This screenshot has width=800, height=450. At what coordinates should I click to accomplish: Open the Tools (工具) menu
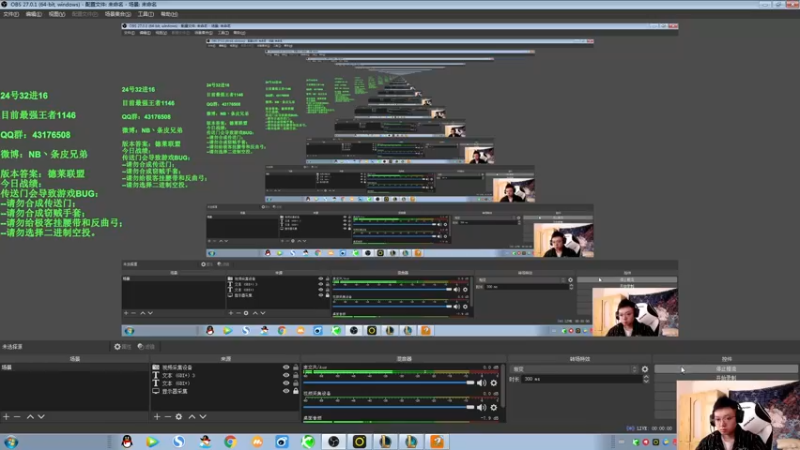(x=145, y=14)
